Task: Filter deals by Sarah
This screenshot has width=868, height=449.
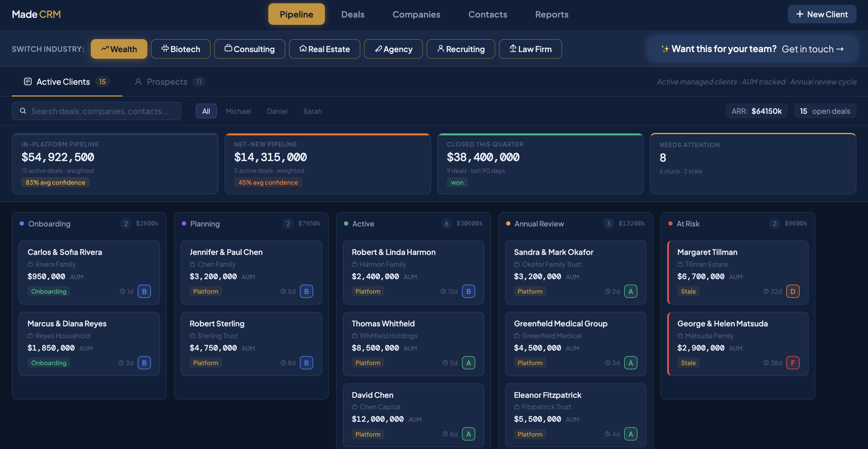Action: pos(312,111)
